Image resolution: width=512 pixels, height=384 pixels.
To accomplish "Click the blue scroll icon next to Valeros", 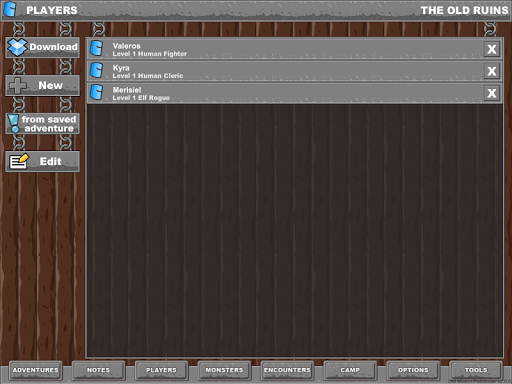I will click(97, 49).
